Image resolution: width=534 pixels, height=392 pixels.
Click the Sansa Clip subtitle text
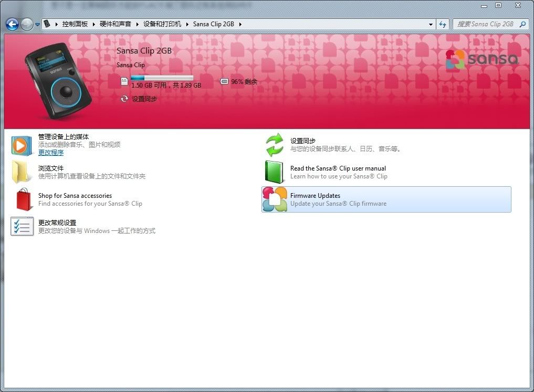coord(130,65)
